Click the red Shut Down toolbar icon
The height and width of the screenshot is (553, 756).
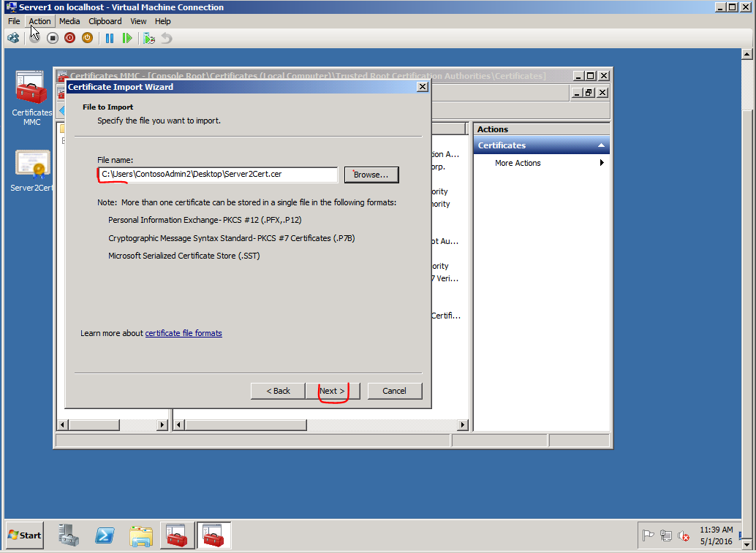[x=70, y=38]
